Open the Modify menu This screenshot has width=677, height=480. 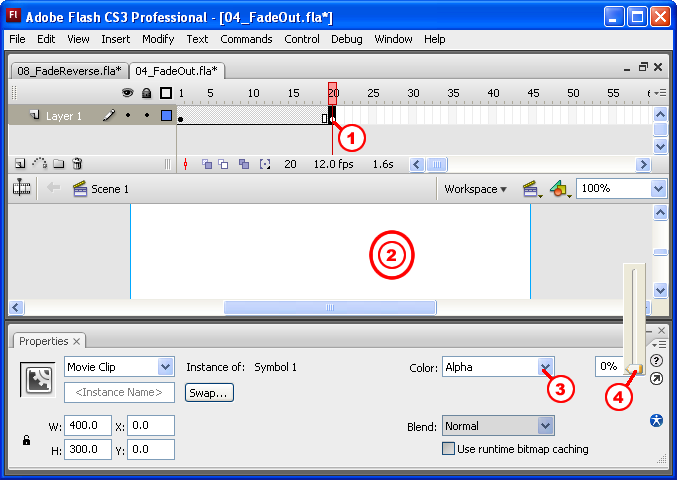click(x=157, y=39)
